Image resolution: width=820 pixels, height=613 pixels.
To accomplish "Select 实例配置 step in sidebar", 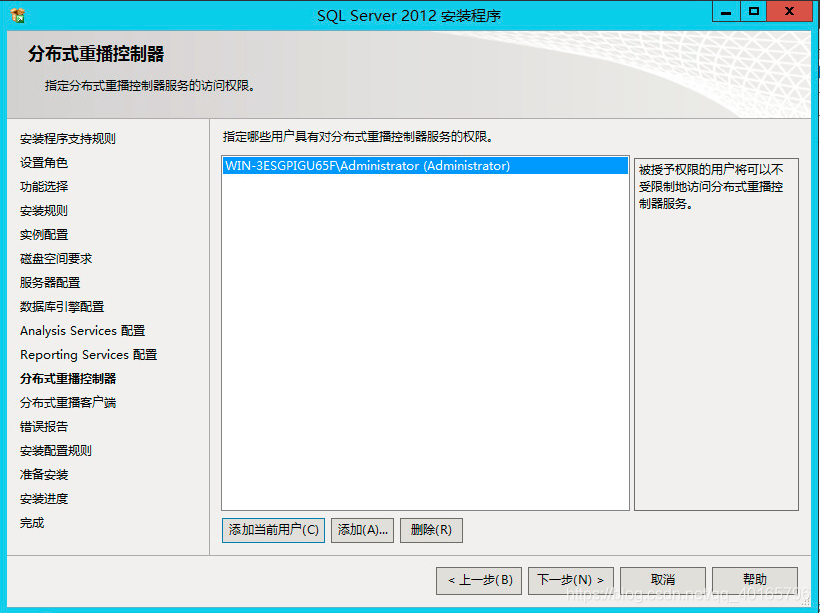I will tap(44, 235).
